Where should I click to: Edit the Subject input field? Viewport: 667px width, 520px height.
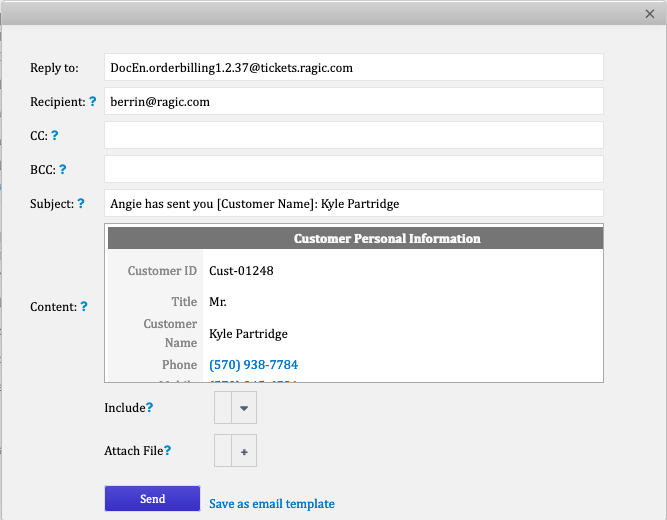coord(353,203)
